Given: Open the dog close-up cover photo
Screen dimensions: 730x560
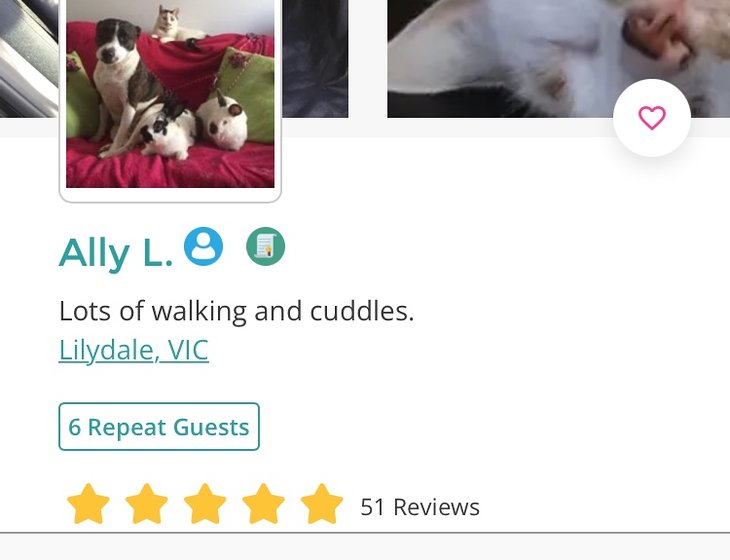Looking at the screenshot, I should (559, 59).
